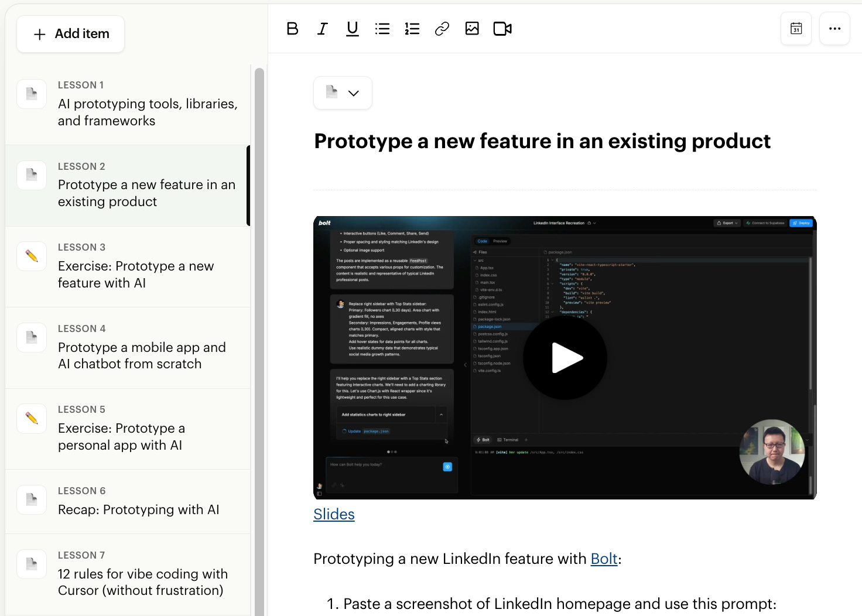Viewport: 862px width, 616px height.
Task: Click the Lesson 1 document icon
Action: coord(32,94)
